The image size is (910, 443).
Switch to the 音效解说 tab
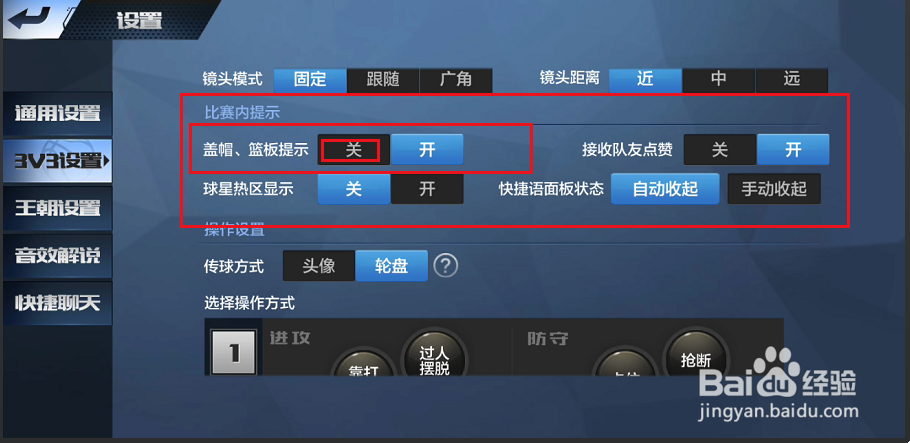56,255
